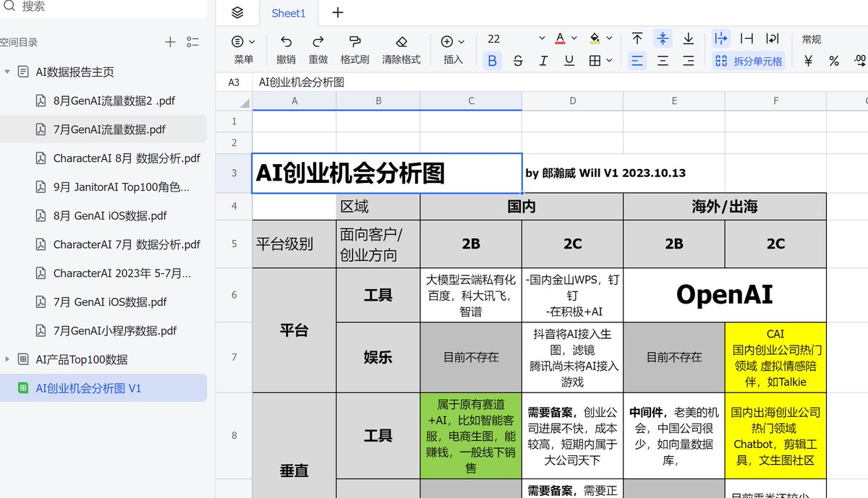The image size is (868, 498).
Task: Open the layers icon beside Sheet1
Action: [x=238, y=13]
